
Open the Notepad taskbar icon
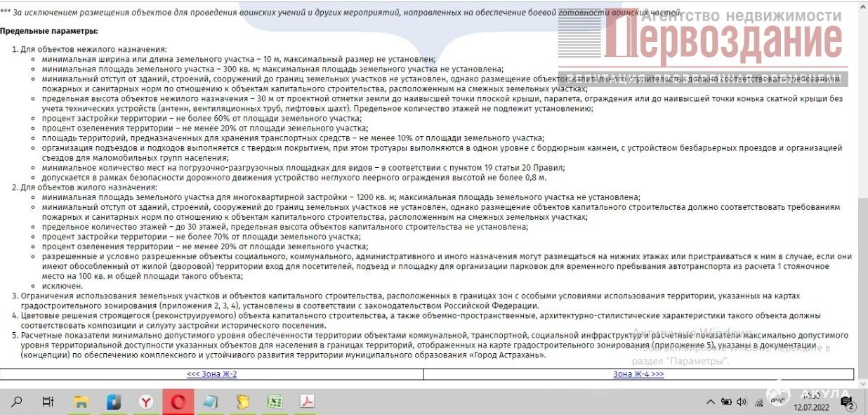point(211,402)
